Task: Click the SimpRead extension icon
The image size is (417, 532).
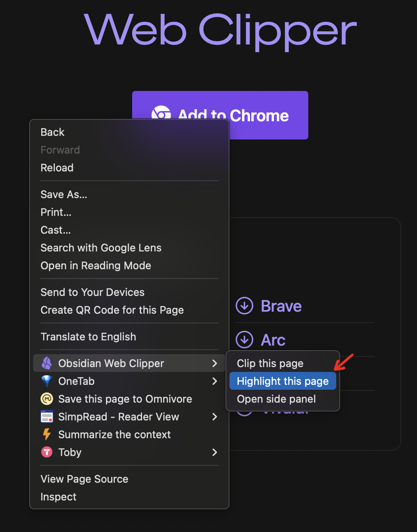Action: [47, 417]
